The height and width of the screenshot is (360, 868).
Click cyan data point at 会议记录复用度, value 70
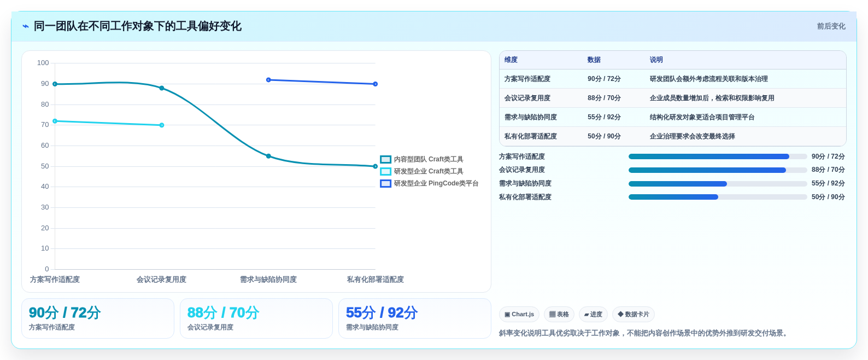tap(162, 125)
